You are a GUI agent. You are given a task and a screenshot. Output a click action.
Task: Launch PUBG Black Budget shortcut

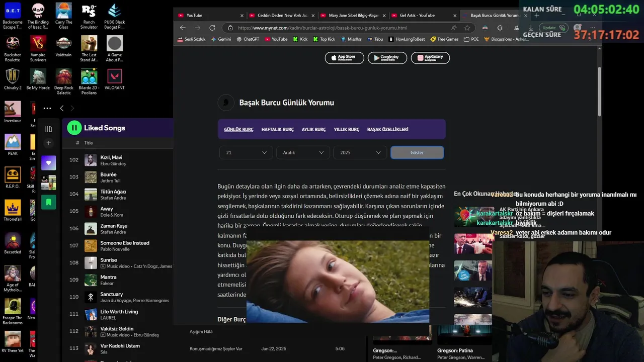pos(115,16)
